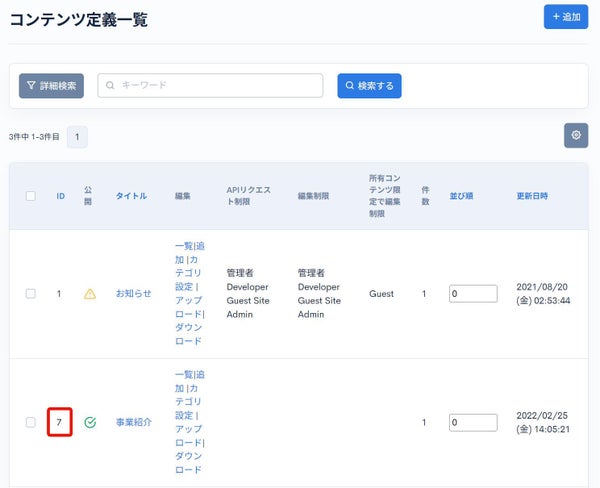Open the gear column settings icon

click(x=576, y=135)
